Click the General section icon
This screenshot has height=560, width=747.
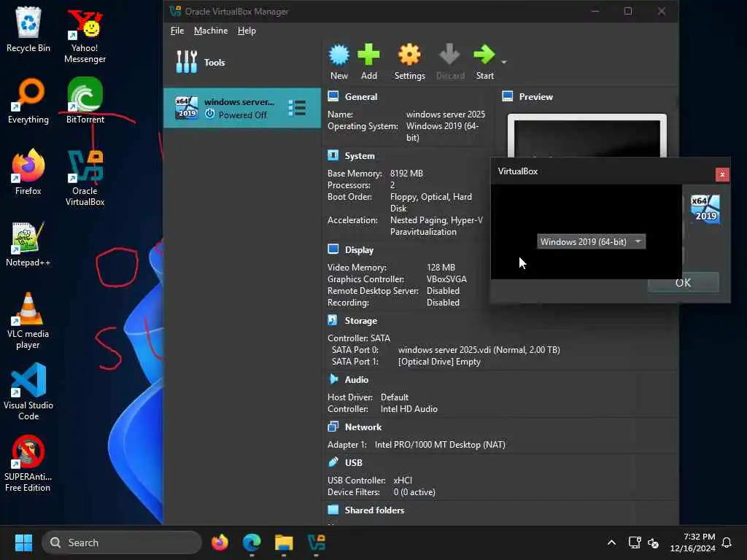333,96
